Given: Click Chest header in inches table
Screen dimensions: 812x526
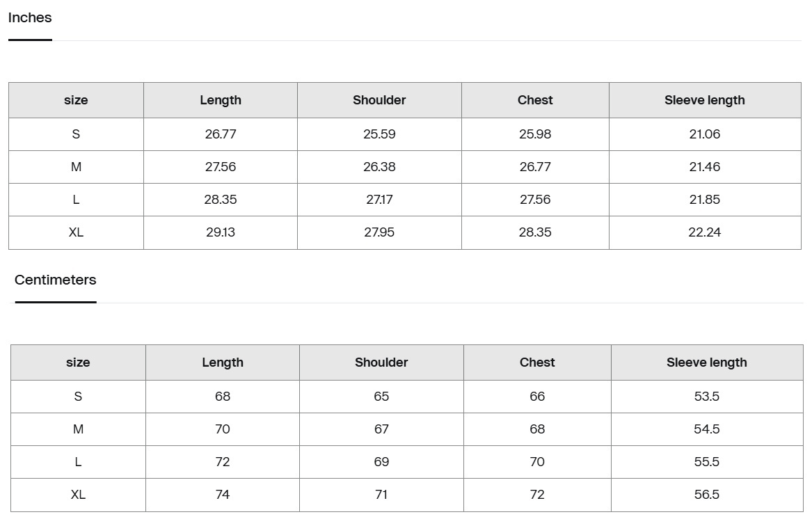Looking at the screenshot, I should tap(535, 100).
